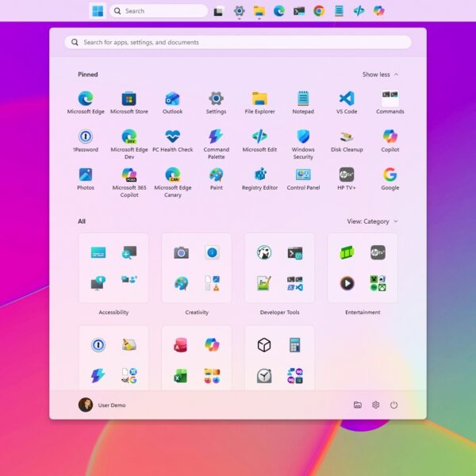
Task: Open Microsoft Edge Dev
Action: [x=129, y=144]
